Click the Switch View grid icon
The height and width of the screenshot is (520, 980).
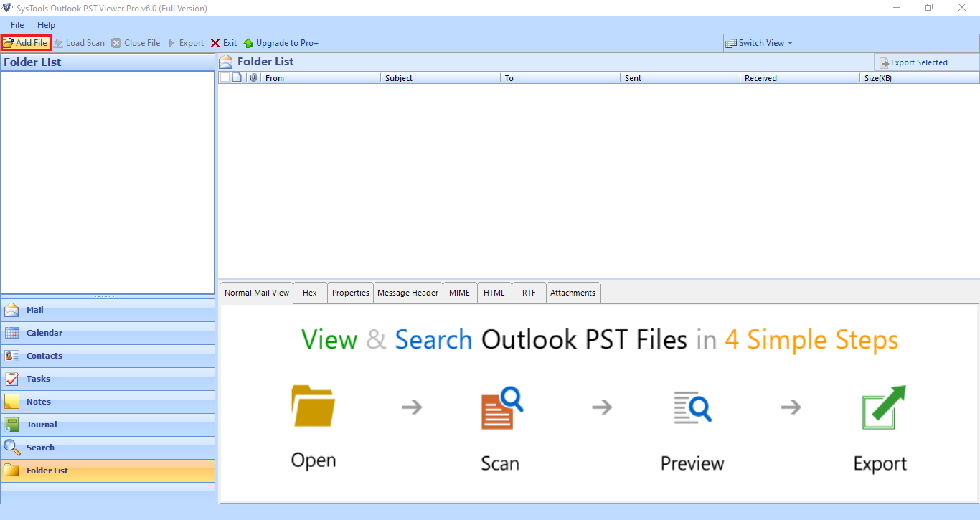coord(731,43)
